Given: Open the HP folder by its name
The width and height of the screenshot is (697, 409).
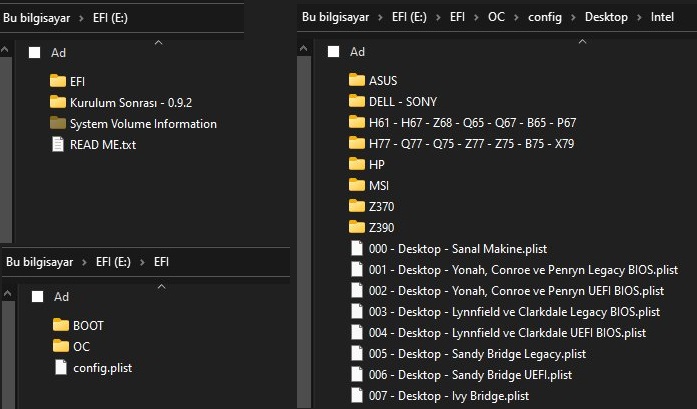Looking at the screenshot, I should (377, 165).
